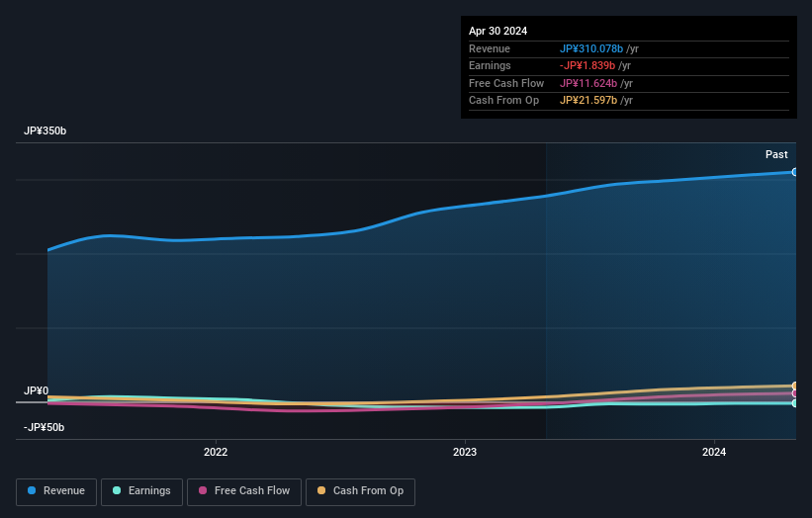The height and width of the screenshot is (518, 812).
Task: Click the -JP¥1.839b earnings value
Action: (x=587, y=65)
